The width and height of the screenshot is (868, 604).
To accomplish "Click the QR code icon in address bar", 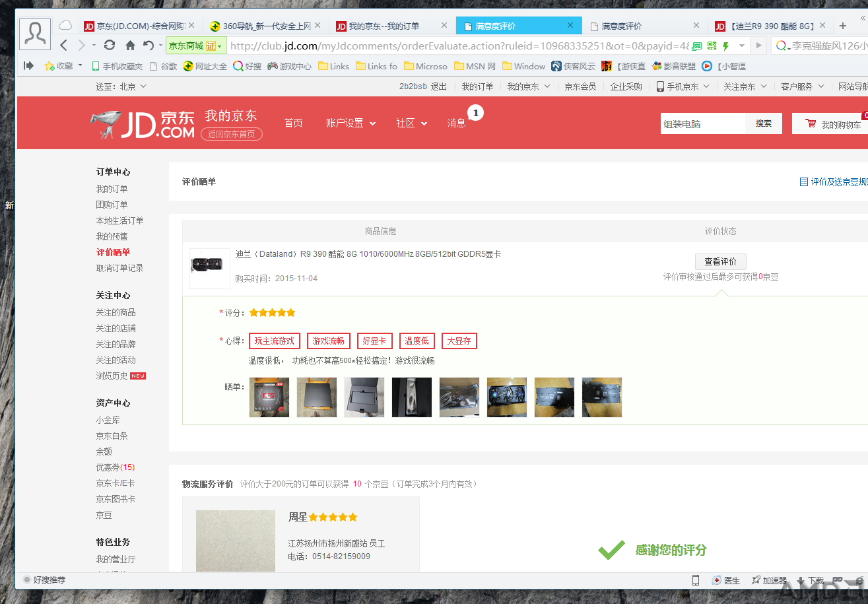I will [x=712, y=46].
